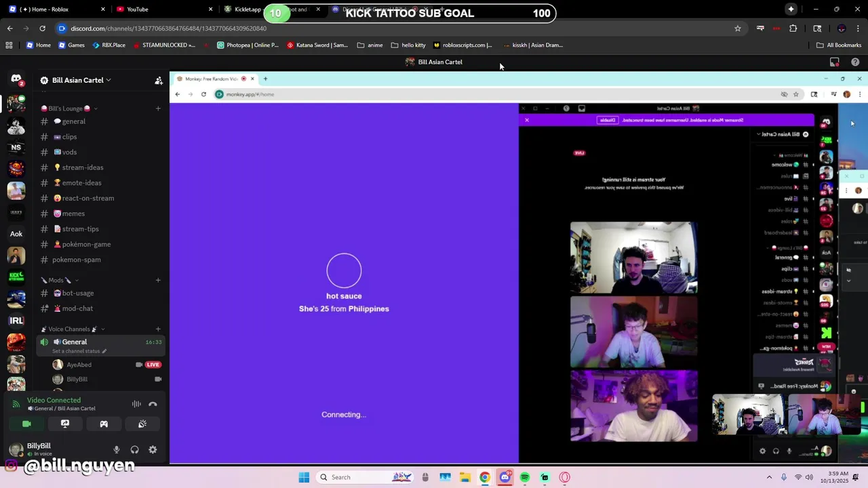Open the robloxscripts.com bookmark
868x488 pixels.
point(462,45)
